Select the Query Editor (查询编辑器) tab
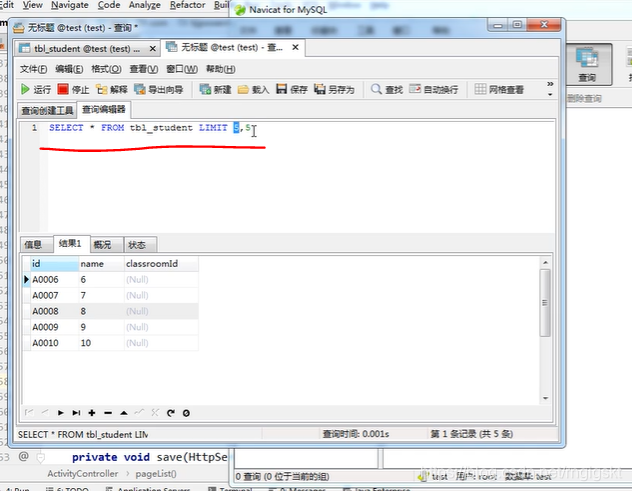Image resolution: width=632 pixels, height=491 pixels. point(104,109)
